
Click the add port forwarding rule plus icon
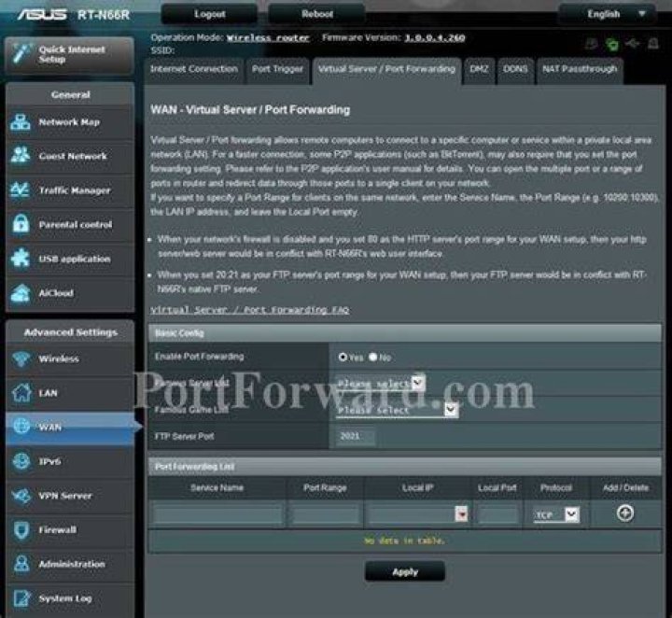[624, 513]
